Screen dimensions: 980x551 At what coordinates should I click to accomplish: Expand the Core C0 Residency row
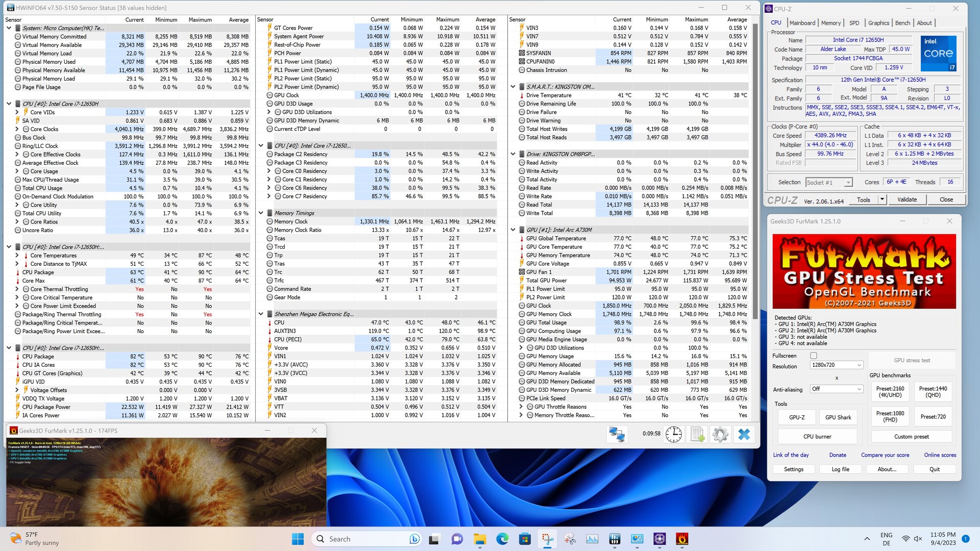tap(269, 171)
